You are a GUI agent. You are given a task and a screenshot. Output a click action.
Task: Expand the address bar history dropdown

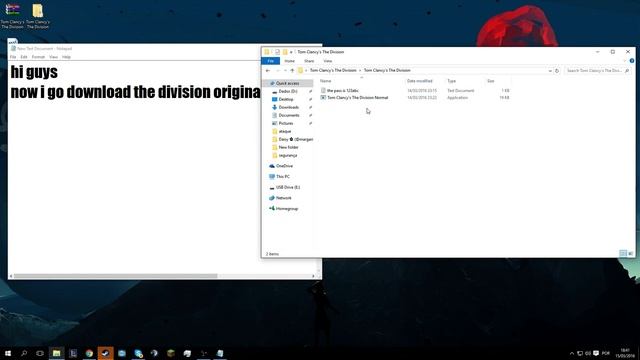click(x=550, y=71)
